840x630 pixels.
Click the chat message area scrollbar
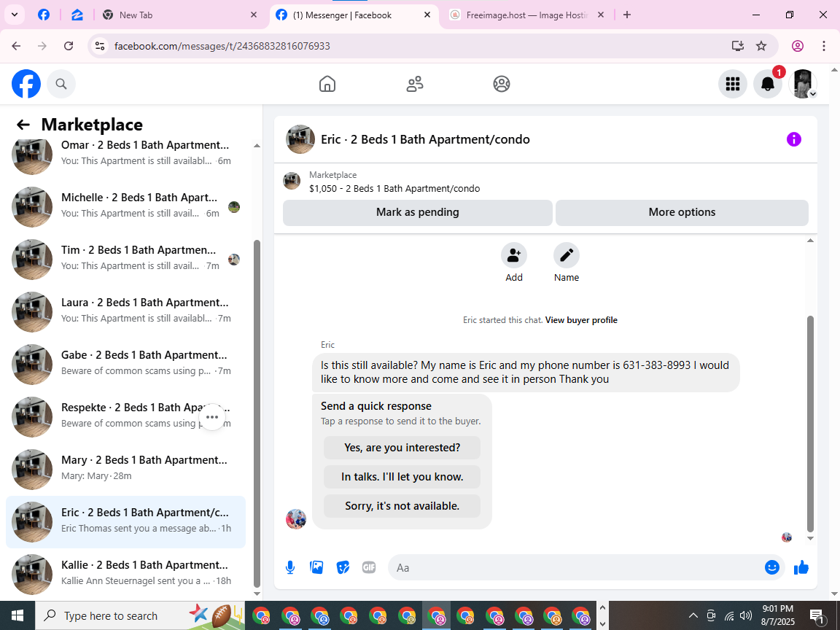point(810,423)
